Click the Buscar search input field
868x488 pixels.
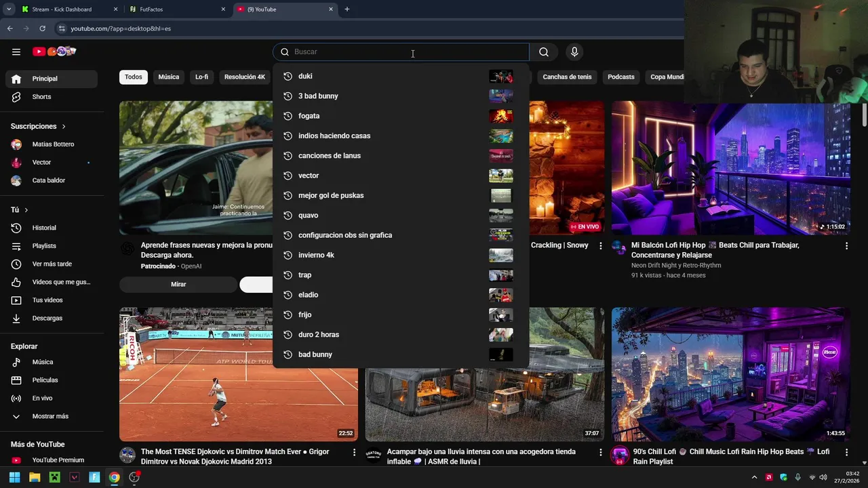pos(410,52)
